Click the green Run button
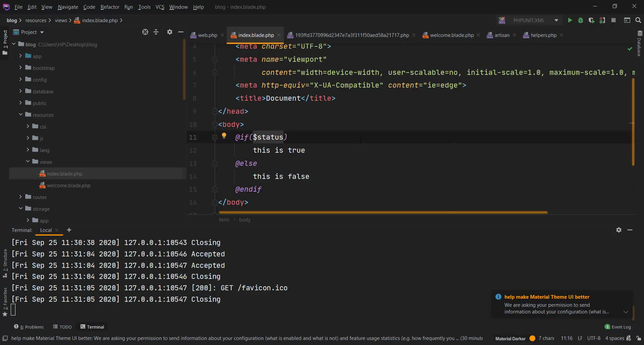Viewport: 644px width, 345px height. (x=570, y=20)
